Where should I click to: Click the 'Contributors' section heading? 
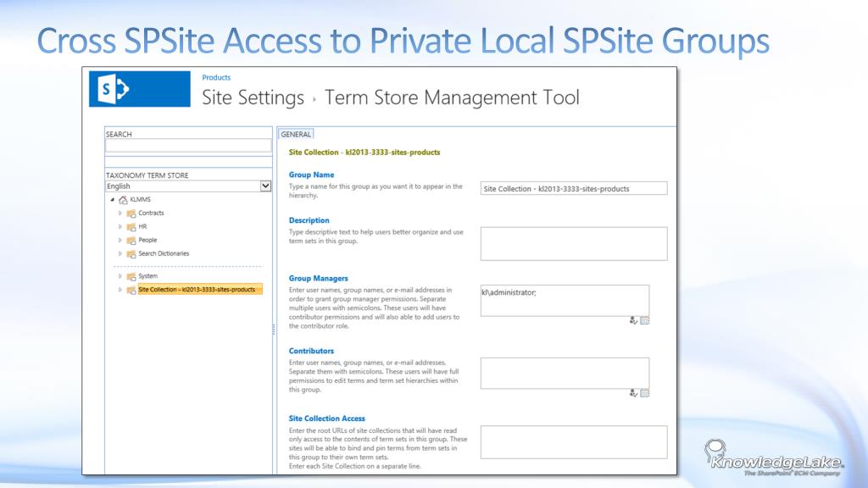[311, 351]
